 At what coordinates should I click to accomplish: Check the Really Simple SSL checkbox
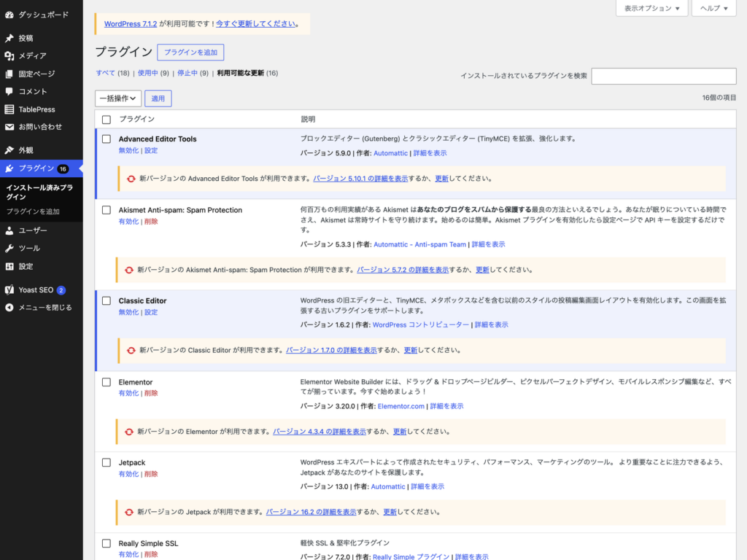[x=107, y=543]
